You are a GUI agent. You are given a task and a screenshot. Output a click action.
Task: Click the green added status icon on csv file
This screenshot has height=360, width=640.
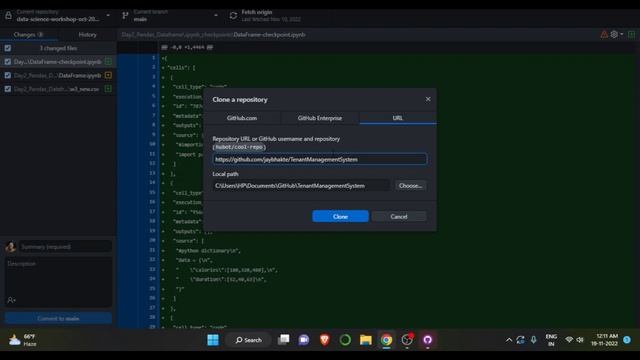tap(108, 89)
